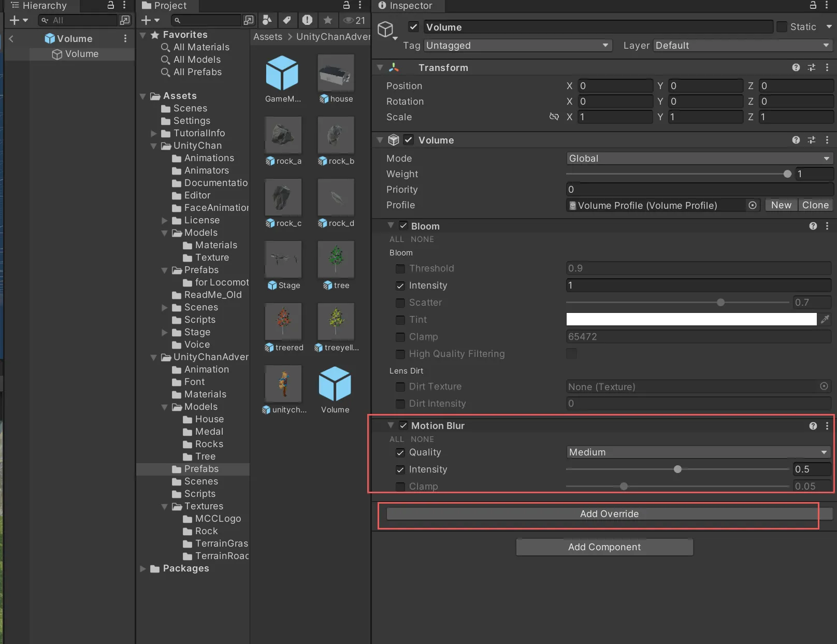Disable the Motion Blur Quality override checkbox
The image size is (837, 644).
pos(400,452)
